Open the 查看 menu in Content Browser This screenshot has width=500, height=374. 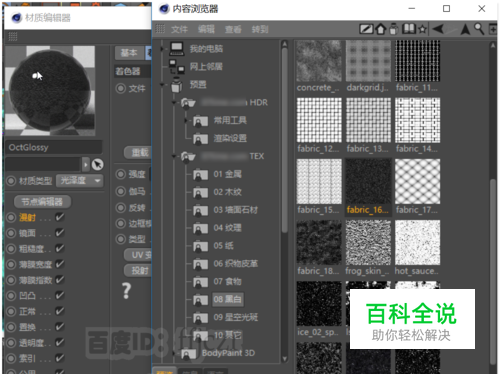(x=233, y=29)
